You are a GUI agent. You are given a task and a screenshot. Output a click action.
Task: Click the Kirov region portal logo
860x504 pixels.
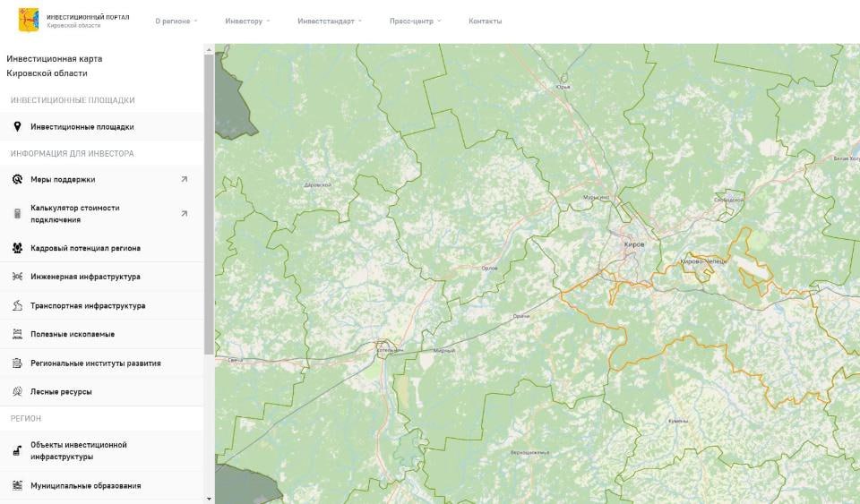[29, 21]
